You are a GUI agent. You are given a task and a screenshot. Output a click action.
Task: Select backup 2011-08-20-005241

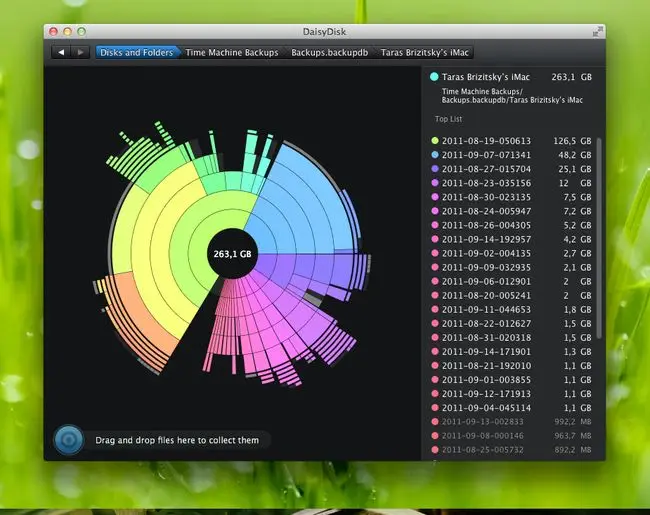512,296
